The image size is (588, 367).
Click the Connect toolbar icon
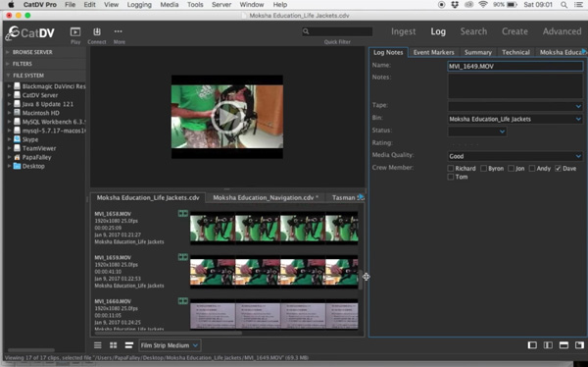tap(97, 32)
